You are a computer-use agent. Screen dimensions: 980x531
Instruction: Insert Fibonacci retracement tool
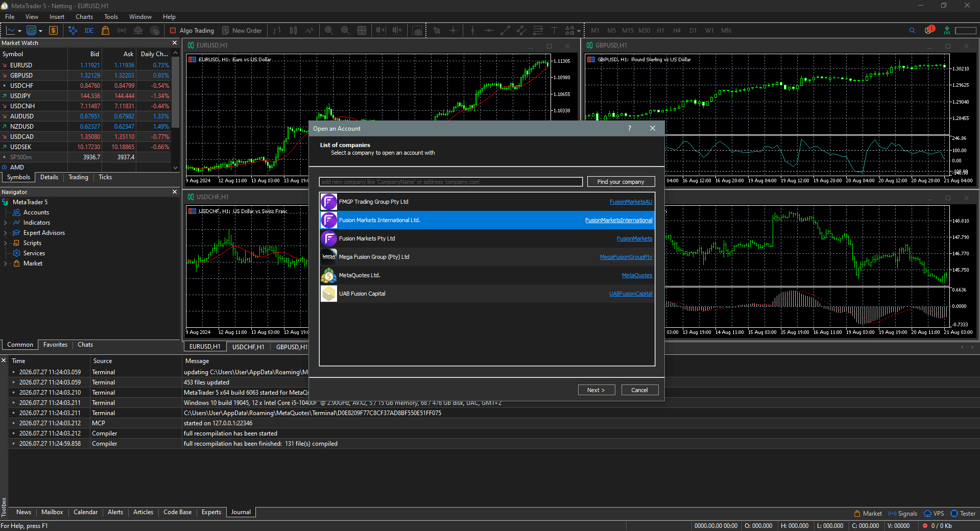coord(538,31)
